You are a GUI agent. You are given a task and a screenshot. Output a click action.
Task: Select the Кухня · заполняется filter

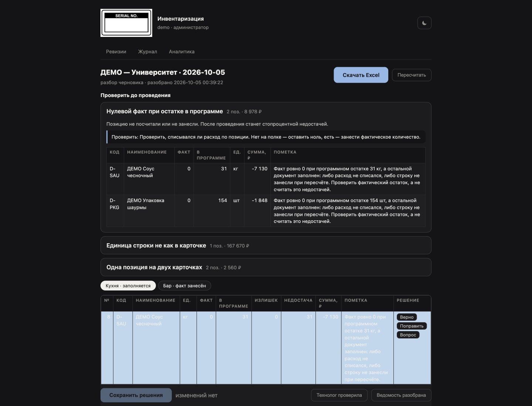(128, 286)
